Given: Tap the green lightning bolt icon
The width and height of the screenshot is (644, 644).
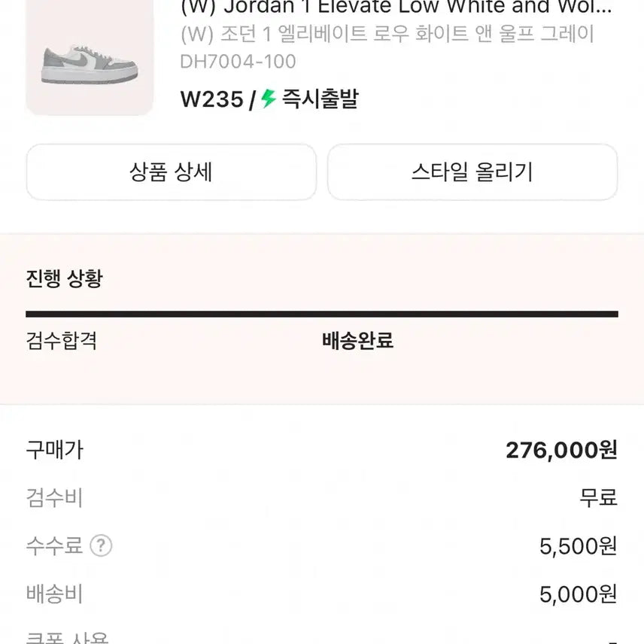Looking at the screenshot, I should (x=269, y=99).
